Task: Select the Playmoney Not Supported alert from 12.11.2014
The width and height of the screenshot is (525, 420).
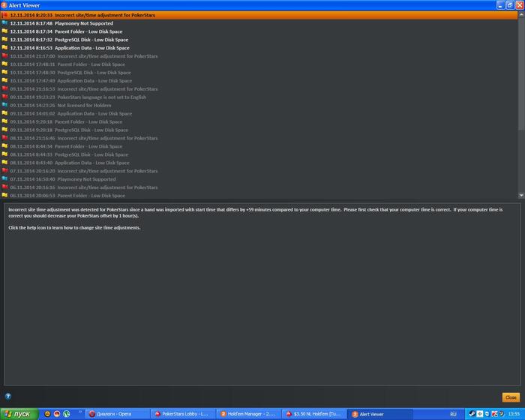Action: coord(259,23)
